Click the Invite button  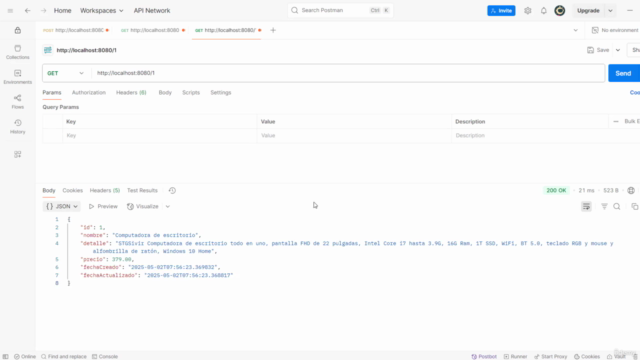pyautogui.click(x=501, y=11)
